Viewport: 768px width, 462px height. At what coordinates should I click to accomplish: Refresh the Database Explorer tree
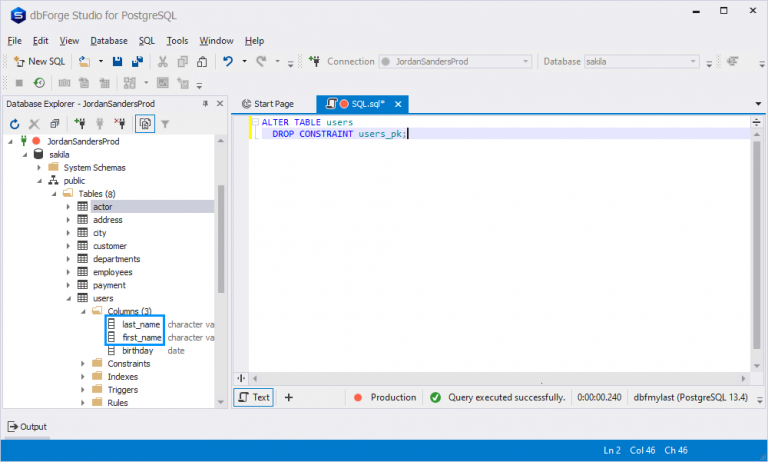14,124
